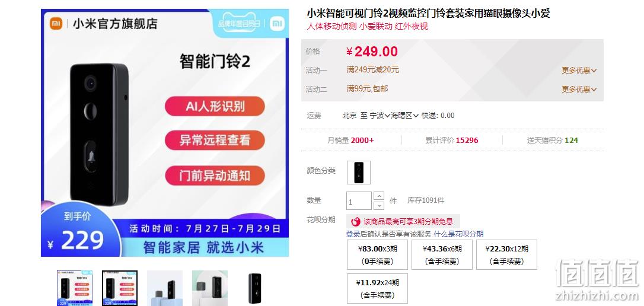The image size is (644, 306).
Task: Click the quantity input field
Action: [x=359, y=201]
